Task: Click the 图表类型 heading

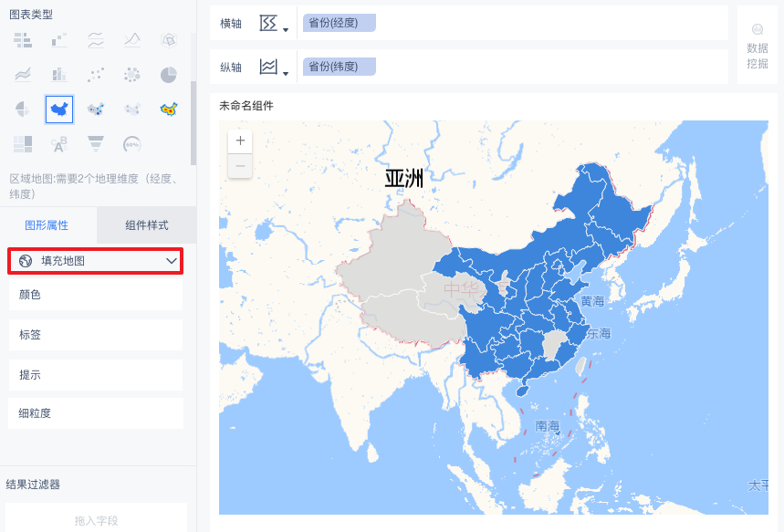Action: coord(31,15)
